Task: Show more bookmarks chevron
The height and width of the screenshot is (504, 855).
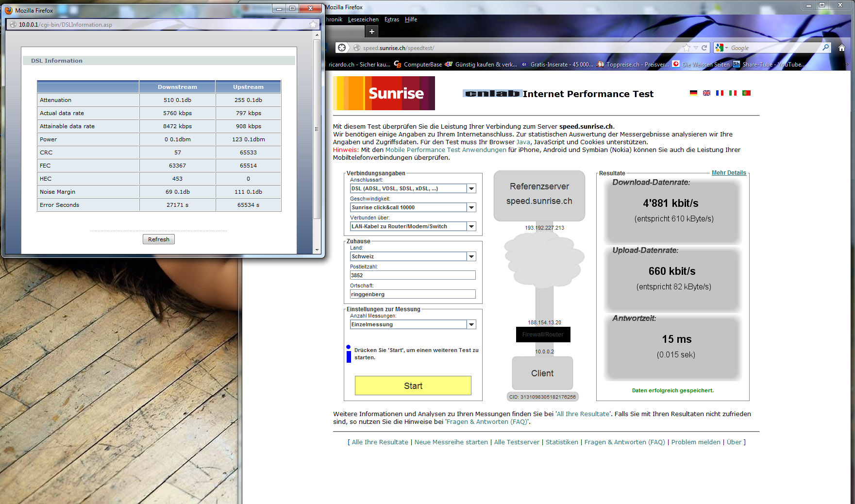Action: coord(847,64)
